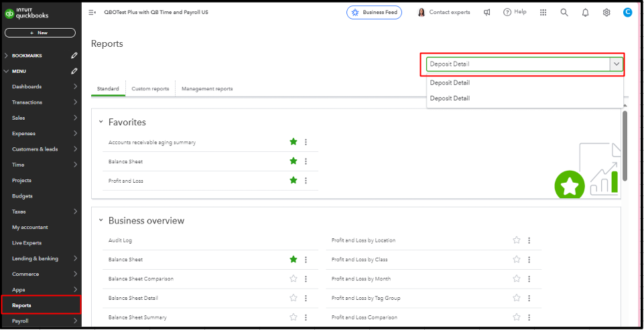Screen dimensions: 644x330
Task: Switch to the Custom reports tab
Action: click(x=150, y=88)
